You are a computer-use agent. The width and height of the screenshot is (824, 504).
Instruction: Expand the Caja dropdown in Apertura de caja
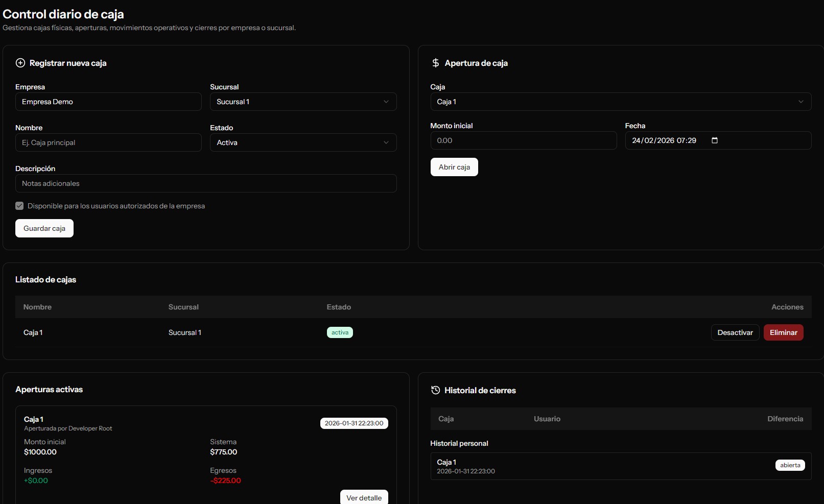point(620,102)
